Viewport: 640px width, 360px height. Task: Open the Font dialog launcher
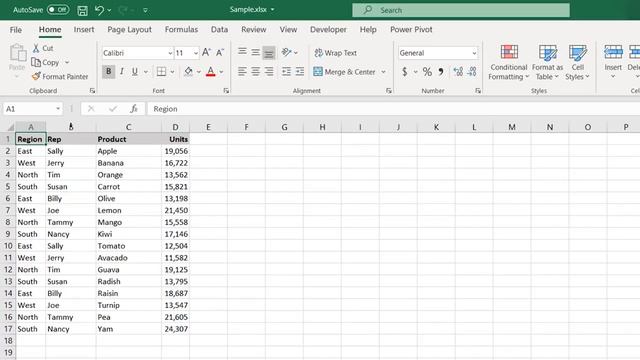(226, 91)
